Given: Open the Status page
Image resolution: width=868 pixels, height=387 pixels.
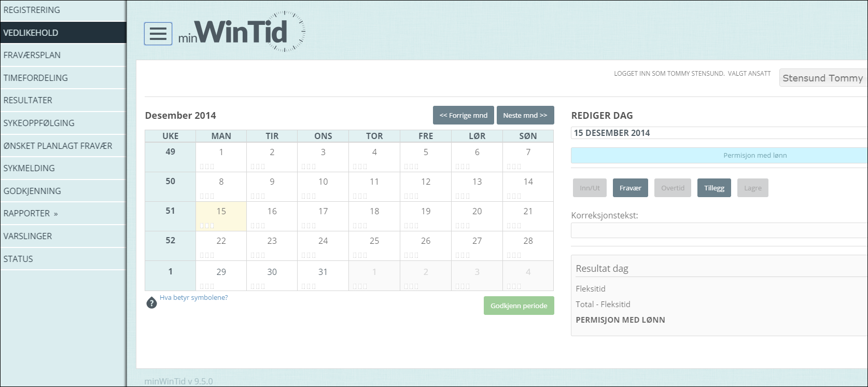Looking at the screenshot, I should 63,259.
